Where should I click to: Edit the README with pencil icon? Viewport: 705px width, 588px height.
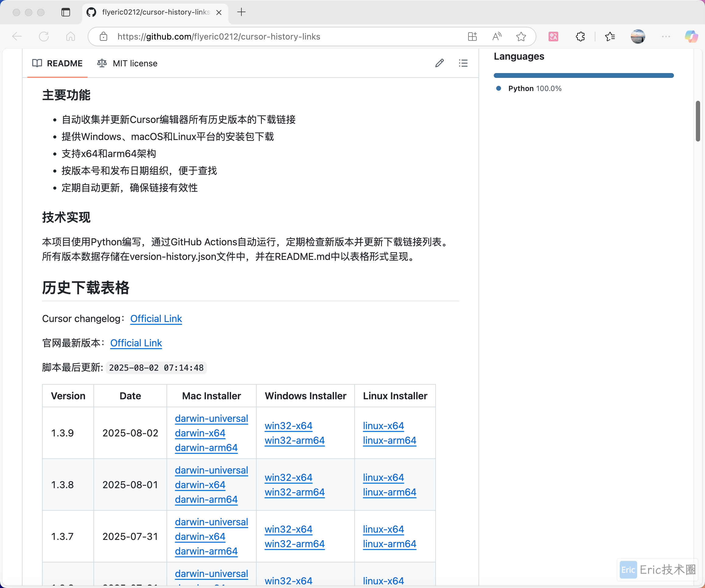[440, 63]
